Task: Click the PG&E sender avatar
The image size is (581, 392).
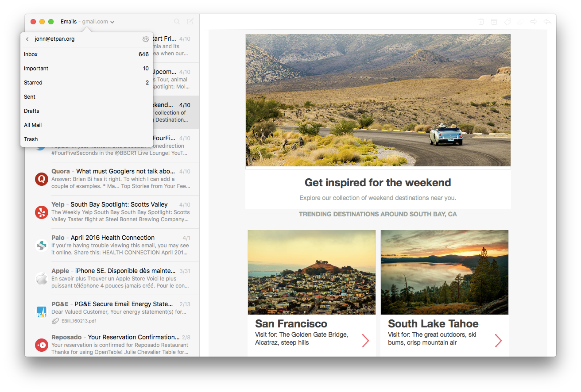Action: [x=41, y=311]
